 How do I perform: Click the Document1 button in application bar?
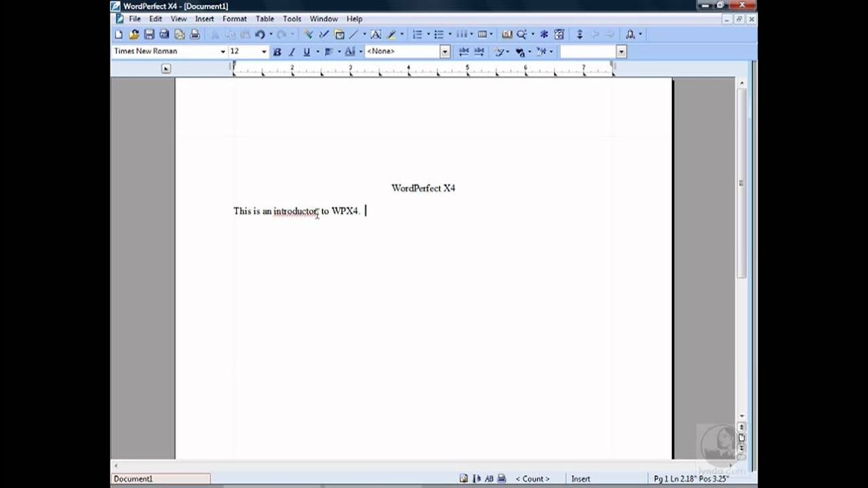[161, 479]
